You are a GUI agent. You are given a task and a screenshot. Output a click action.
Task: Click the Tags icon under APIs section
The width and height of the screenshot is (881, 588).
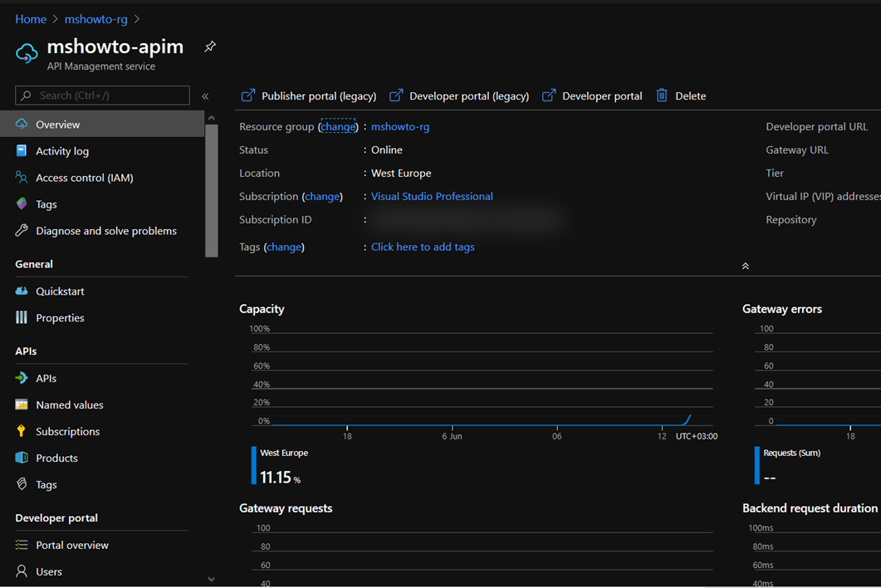22,484
